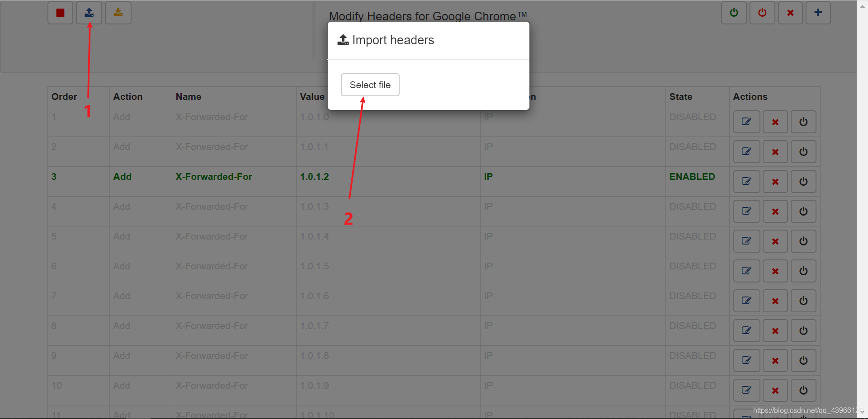The height and width of the screenshot is (419, 868).
Task: Edit the header row with value 1.0.1.4
Action: 746,241
